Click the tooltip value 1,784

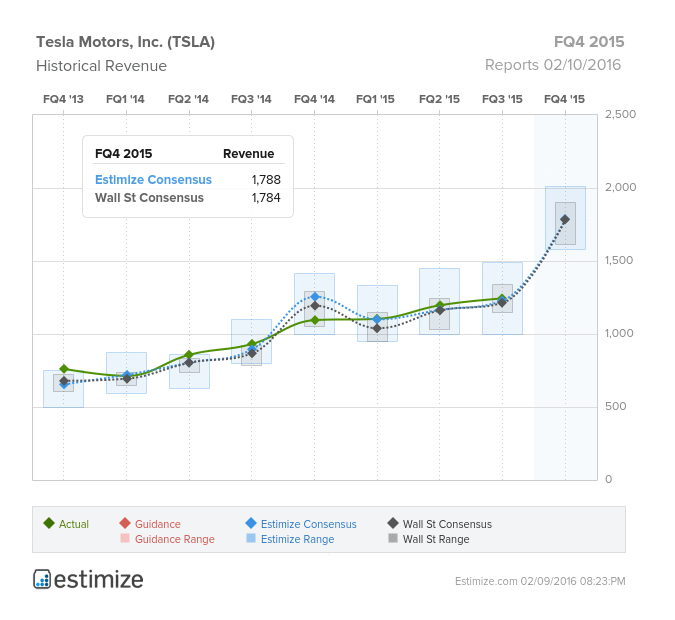[x=266, y=198]
